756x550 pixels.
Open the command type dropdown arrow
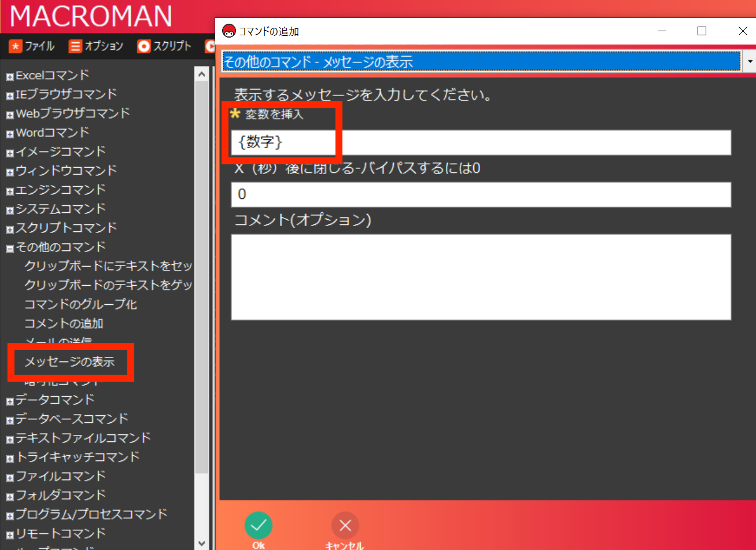tap(750, 61)
